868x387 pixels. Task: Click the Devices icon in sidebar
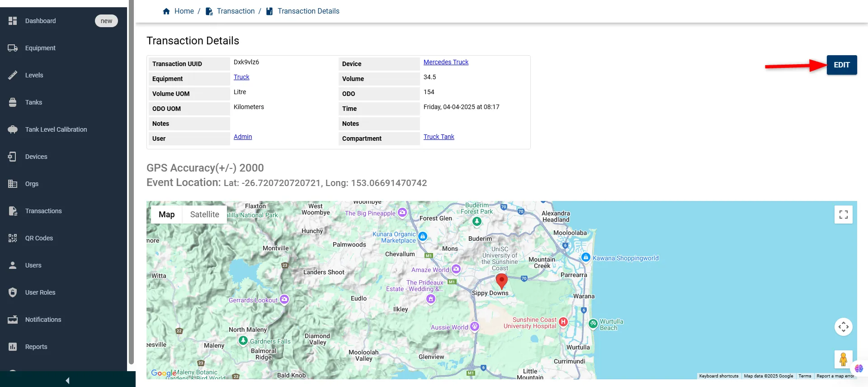[x=13, y=157]
